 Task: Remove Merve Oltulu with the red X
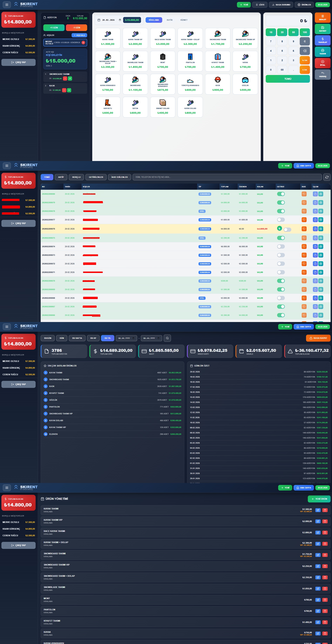point(83,43)
